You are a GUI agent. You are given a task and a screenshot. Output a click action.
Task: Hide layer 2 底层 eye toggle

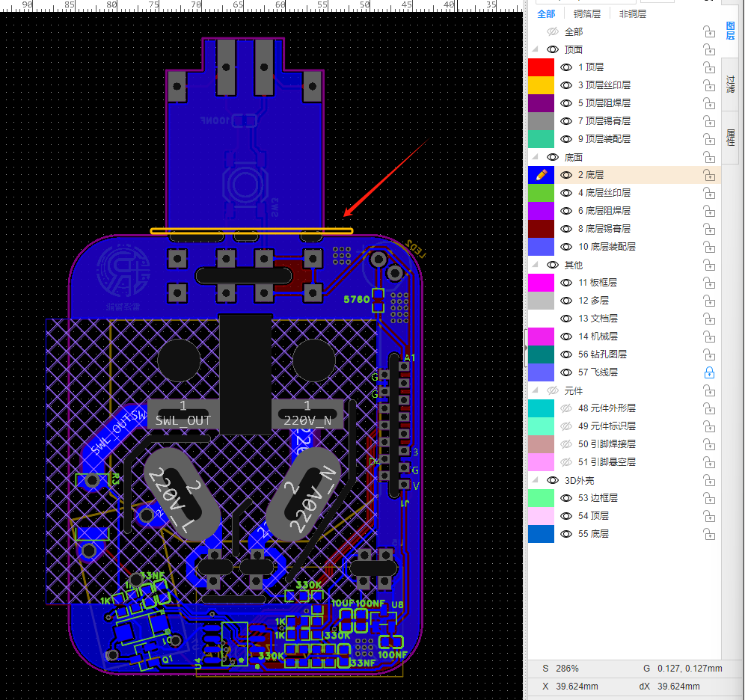[566, 175]
